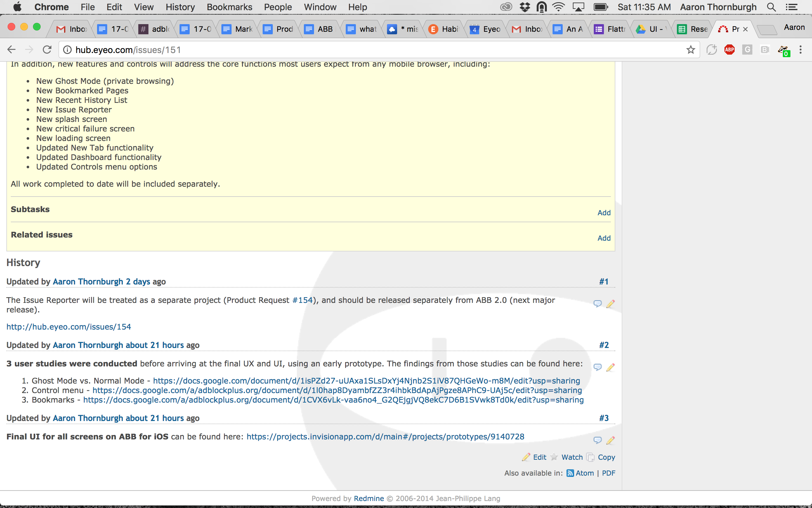Viewport: 812px width, 508px height.
Task: Click the Creative Cloud menu bar icon
Action: 506,7
